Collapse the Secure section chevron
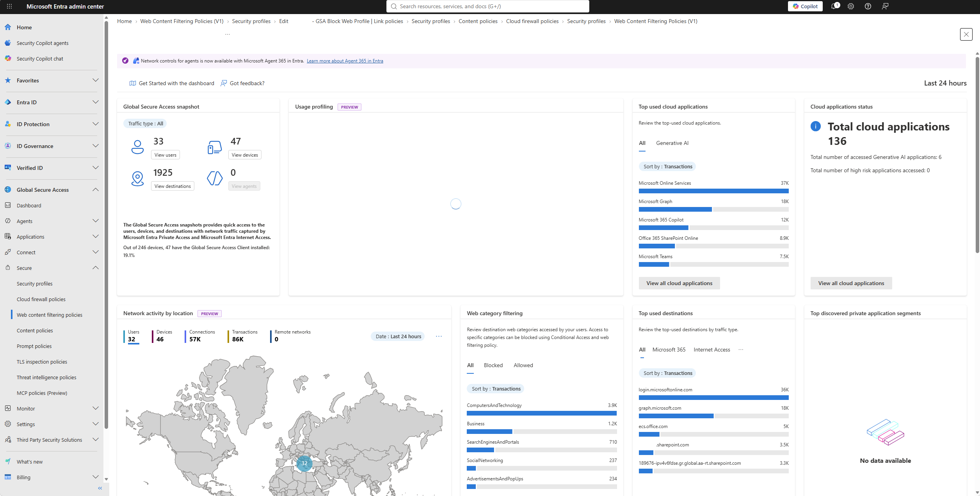This screenshot has width=980, height=496. [95, 268]
